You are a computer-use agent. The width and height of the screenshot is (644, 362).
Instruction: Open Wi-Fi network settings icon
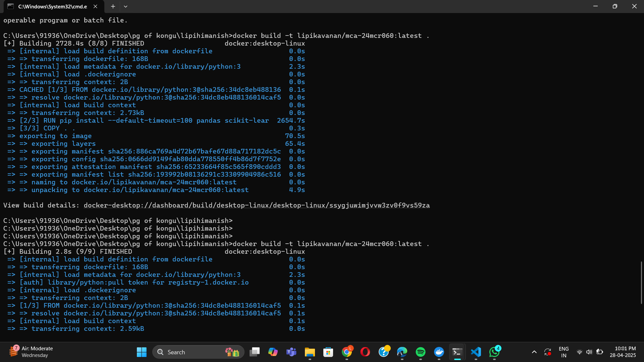coord(579,352)
